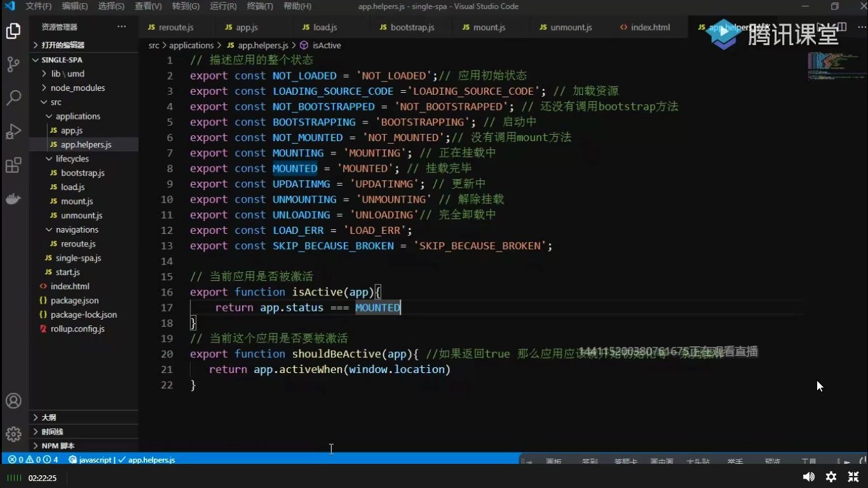The height and width of the screenshot is (488, 868).
Task: Open the Source Control view
Action: [x=14, y=64]
